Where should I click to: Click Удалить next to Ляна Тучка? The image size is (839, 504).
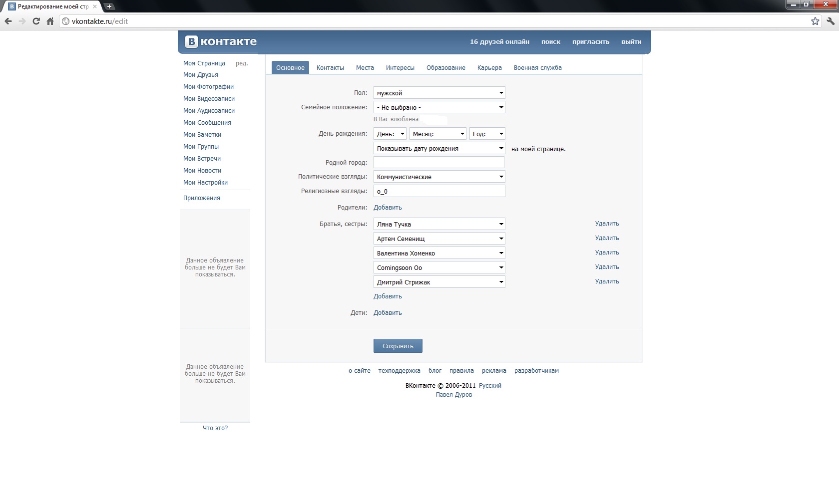pos(607,224)
